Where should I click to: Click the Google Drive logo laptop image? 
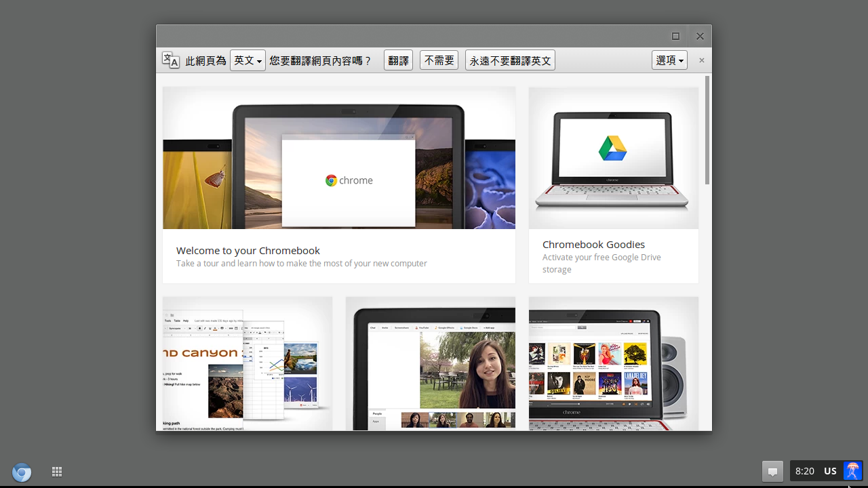click(x=613, y=157)
